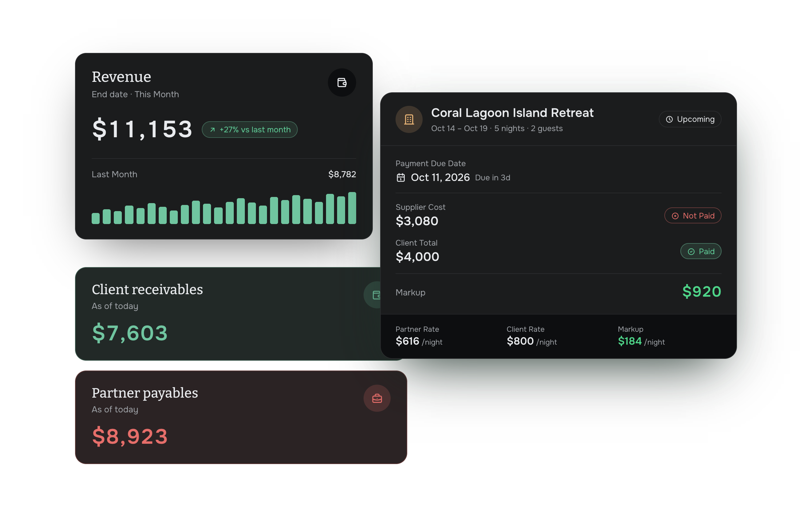
Task: Click the Oct 11, 2026 due date
Action: click(440, 178)
